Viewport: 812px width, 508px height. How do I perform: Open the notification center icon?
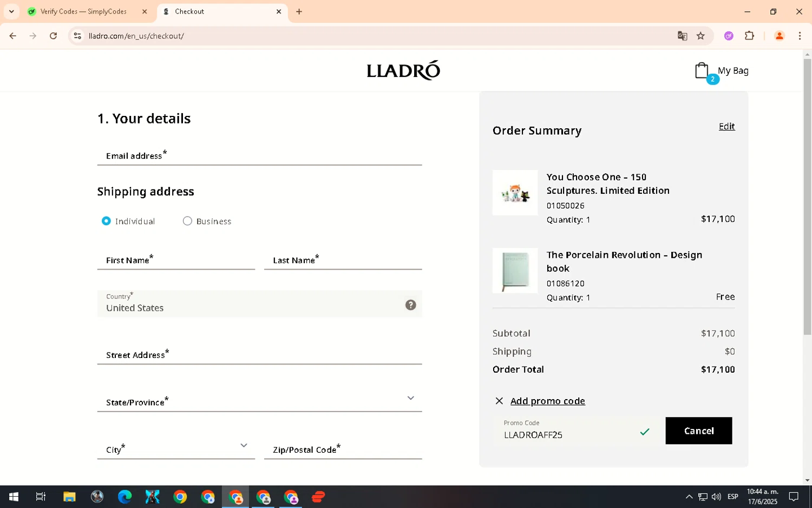point(794,497)
